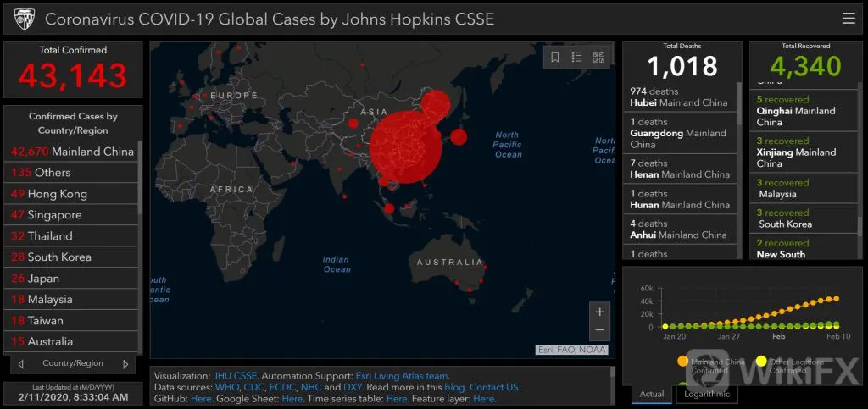Open the DXY data source link
This screenshot has height=409, width=868.
352,387
